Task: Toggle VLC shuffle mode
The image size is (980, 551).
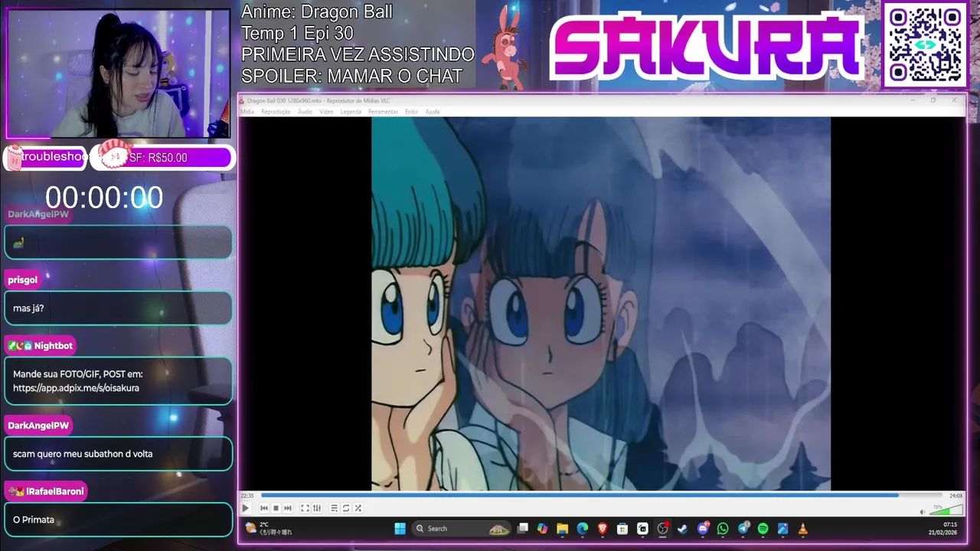Action: (358, 508)
